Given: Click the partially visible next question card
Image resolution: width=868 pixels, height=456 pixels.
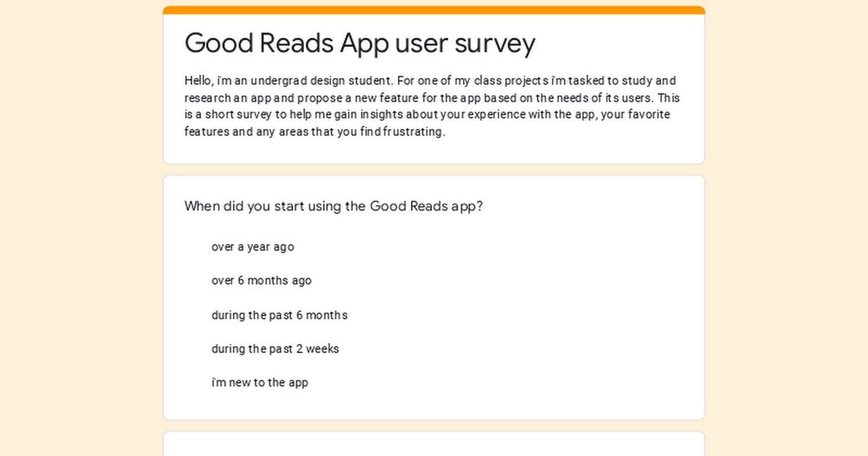Looking at the screenshot, I should point(434,444).
